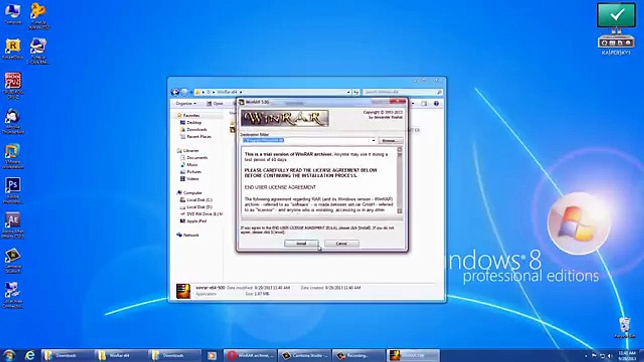
Task: Launch Adobe After Effects from the desktop
Action: coord(13,226)
